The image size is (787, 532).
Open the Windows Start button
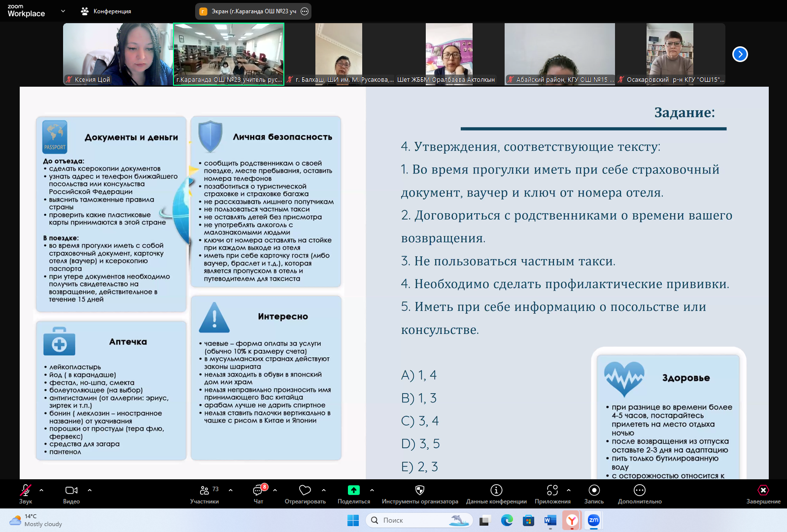353,520
